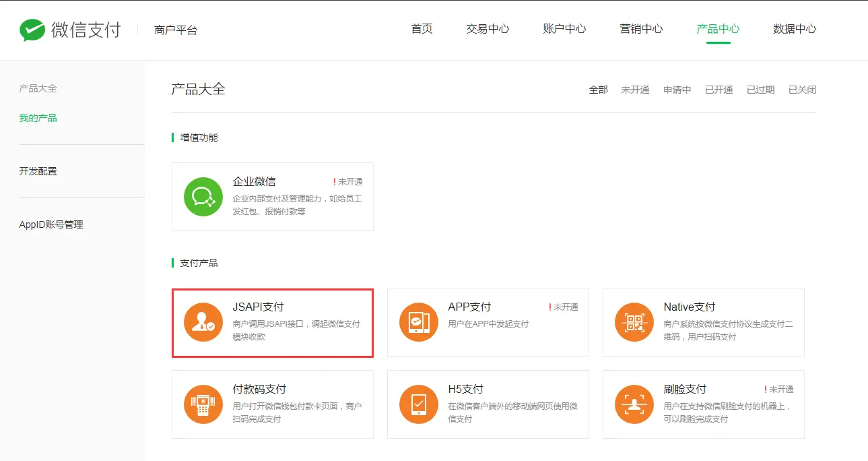
Task: Filter by 申请中 status
Action: click(x=677, y=90)
